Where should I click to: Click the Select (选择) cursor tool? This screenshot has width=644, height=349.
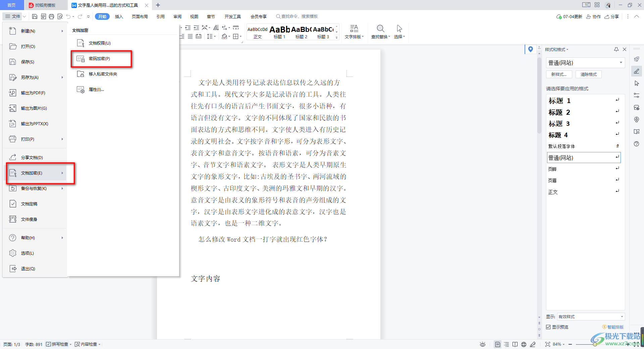(x=399, y=32)
